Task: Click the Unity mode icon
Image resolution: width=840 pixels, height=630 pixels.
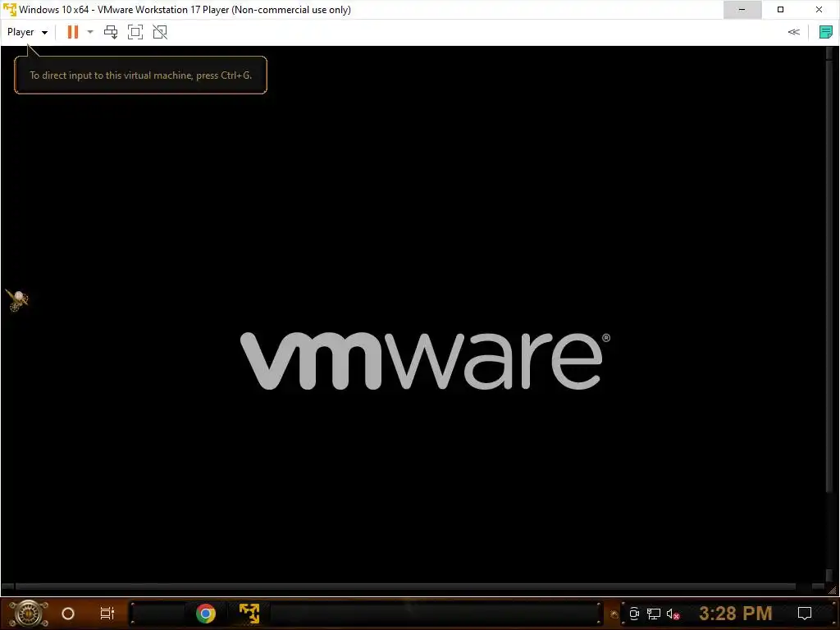Action: coord(160,32)
